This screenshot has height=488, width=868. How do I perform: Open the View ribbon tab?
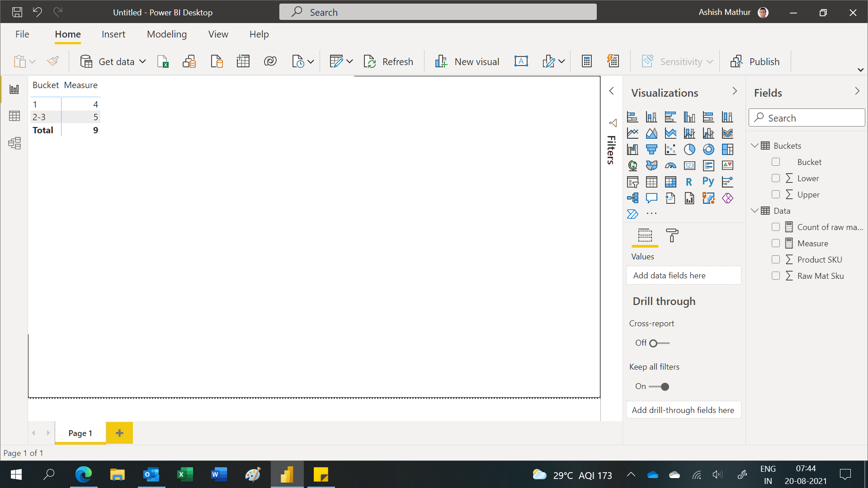218,34
